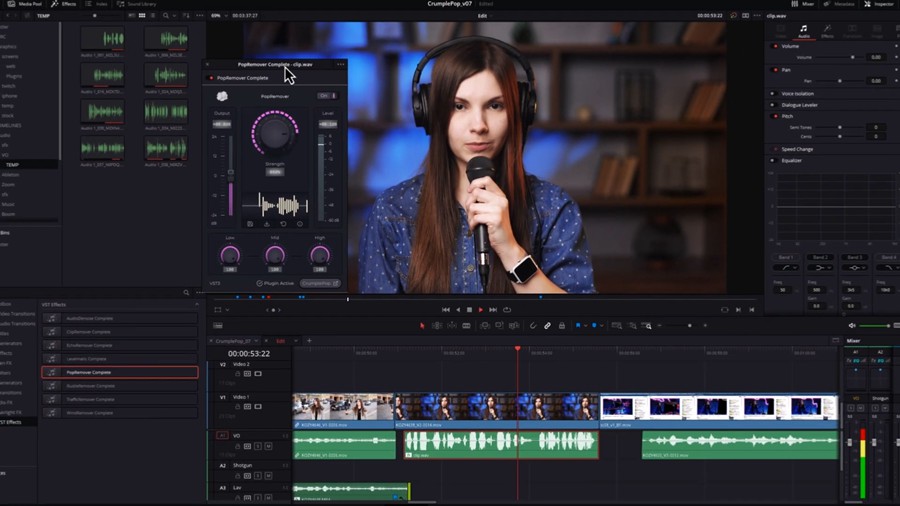Jump to first frame in viewer
900x506 pixels.
pyautogui.click(x=446, y=309)
